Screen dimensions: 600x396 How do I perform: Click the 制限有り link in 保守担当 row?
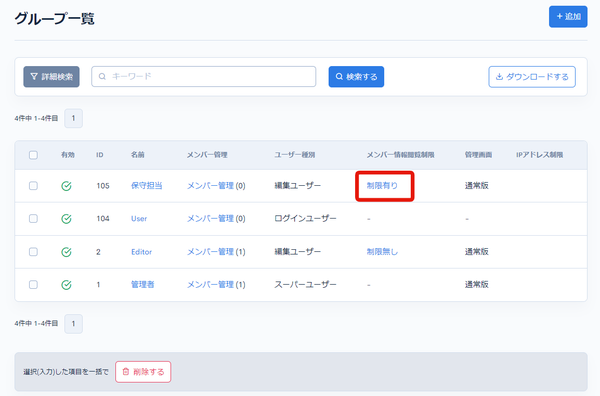pyautogui.click(x=382, y=186)
